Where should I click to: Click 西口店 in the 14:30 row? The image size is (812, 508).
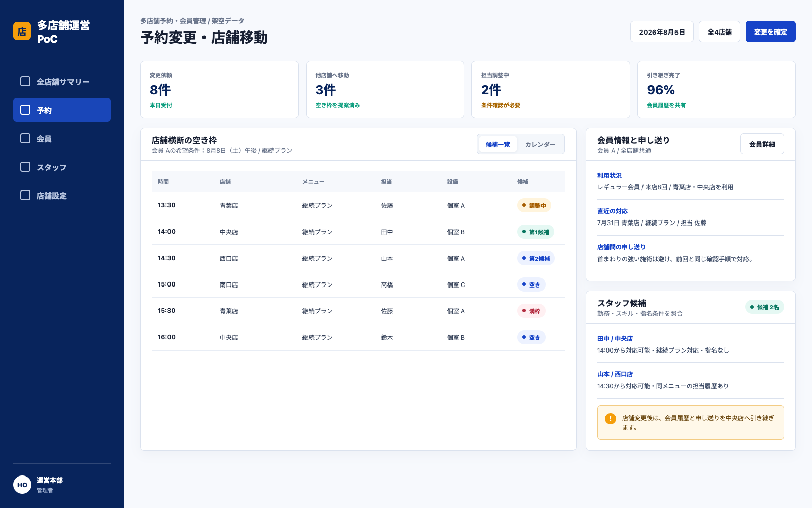click(x=229, y=258)
